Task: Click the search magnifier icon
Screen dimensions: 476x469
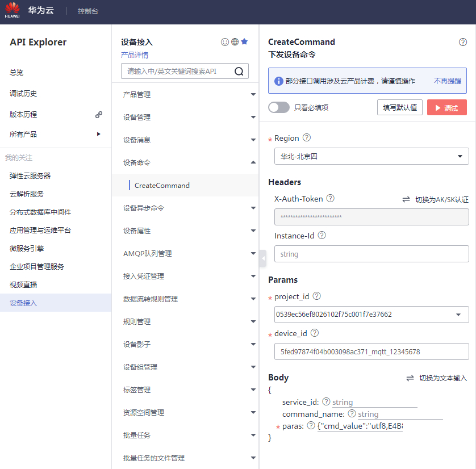Action: (x=239, y=72)
